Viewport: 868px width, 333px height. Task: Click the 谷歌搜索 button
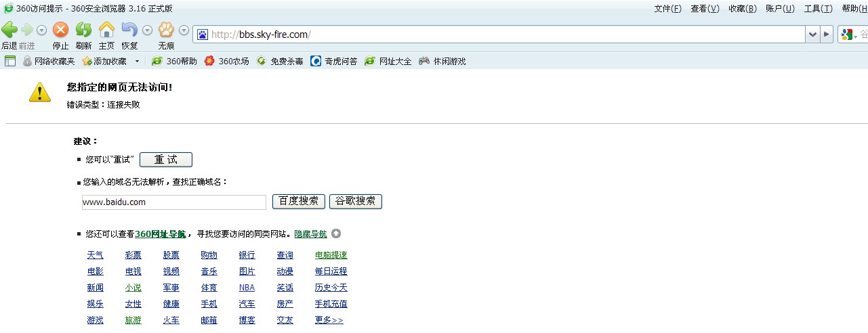click(x=356, y=202)
